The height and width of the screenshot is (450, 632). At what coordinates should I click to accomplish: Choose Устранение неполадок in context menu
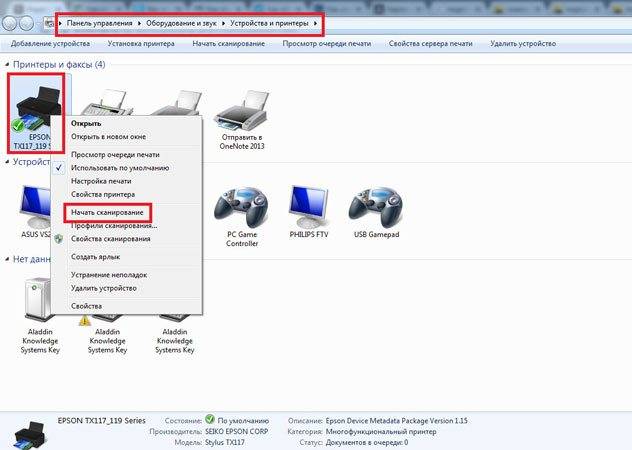coord(109,275)
